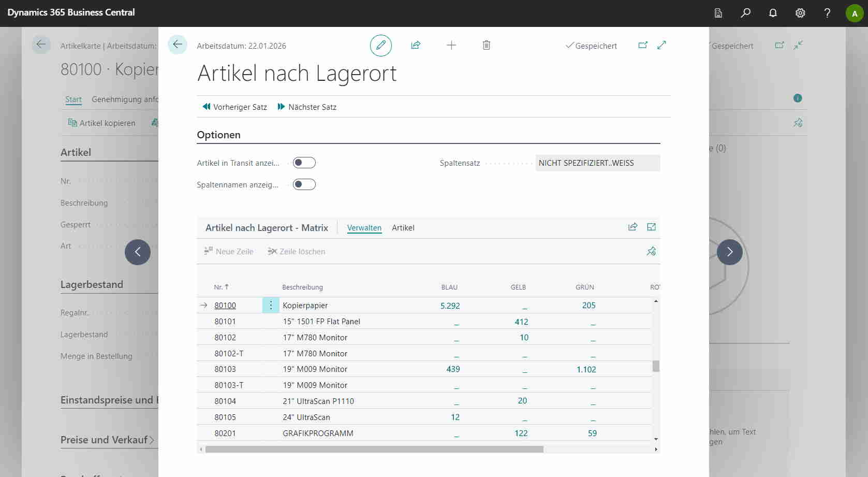Select the Verwalten tab

(364, 228)
